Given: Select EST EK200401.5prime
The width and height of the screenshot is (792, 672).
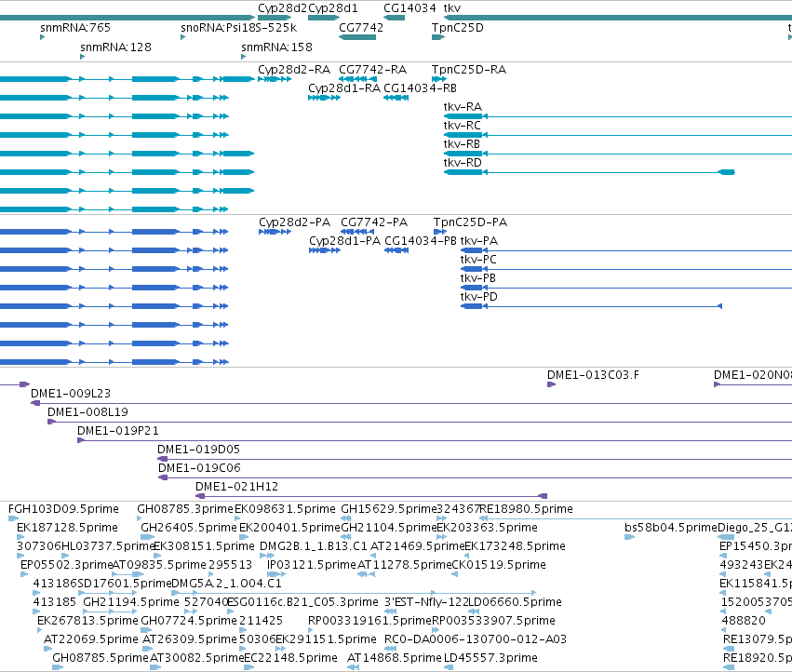Looking at the screenshot, I should coord(290,528).
